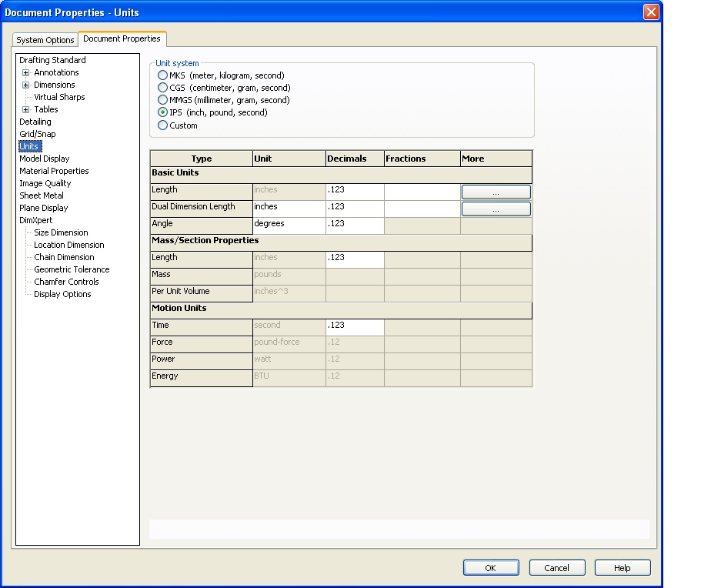Viewport: 711px width, 588px height.
Task: Click the Annotations tree label
Action: tap(56, 72)
